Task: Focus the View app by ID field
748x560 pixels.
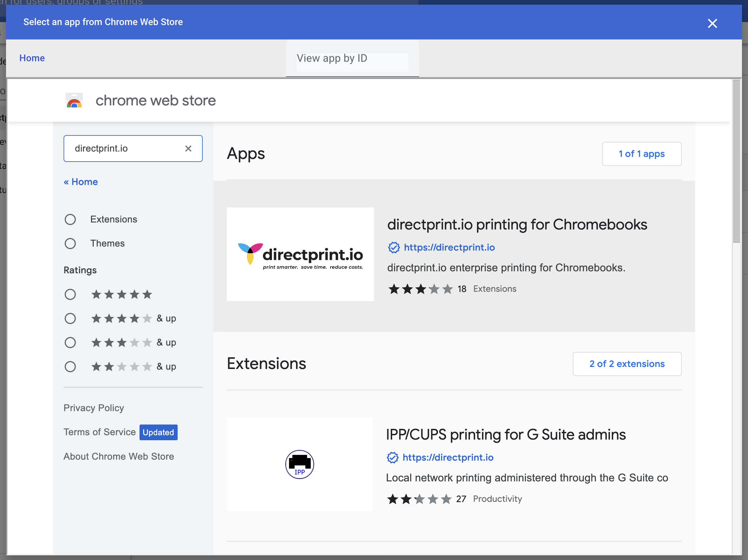Action: [x=352, y=59]
